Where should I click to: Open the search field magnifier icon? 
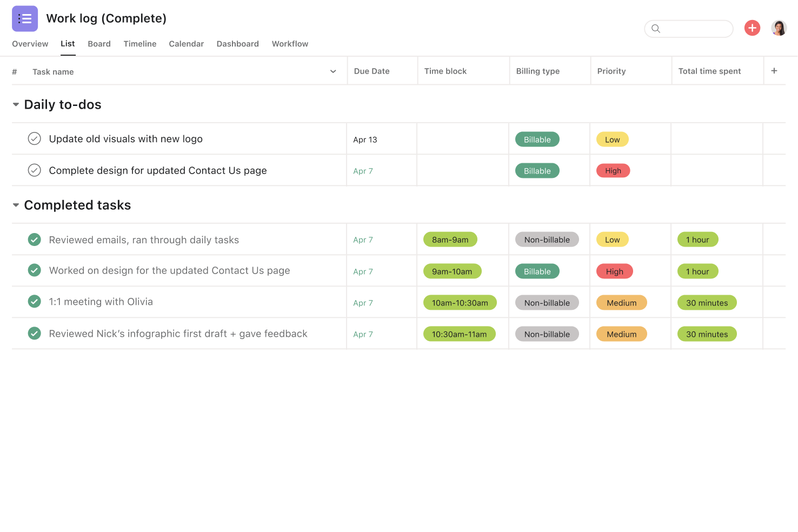click(x=656, y=29)
